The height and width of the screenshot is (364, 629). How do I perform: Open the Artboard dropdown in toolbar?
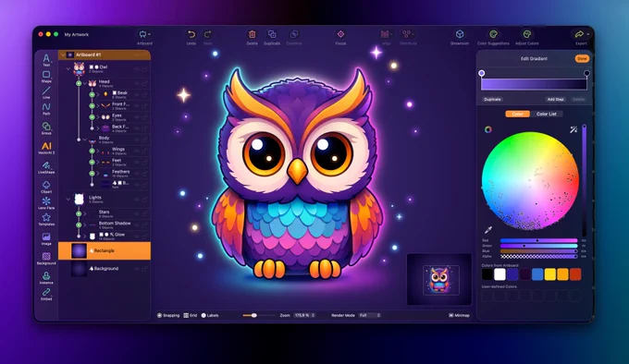pyautogui.click(x=144, y=34)
